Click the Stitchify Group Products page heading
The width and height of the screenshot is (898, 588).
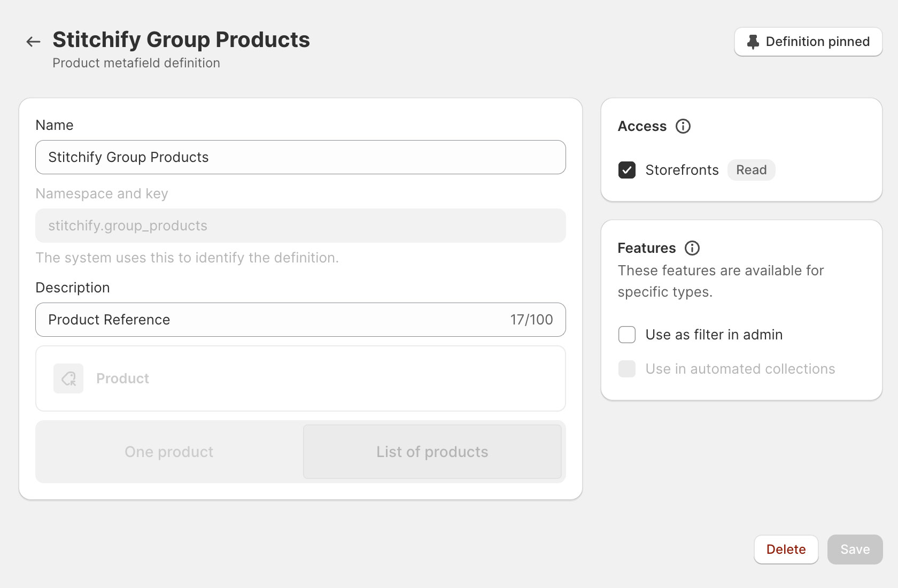pyautogui.click(x=181, y=40)
